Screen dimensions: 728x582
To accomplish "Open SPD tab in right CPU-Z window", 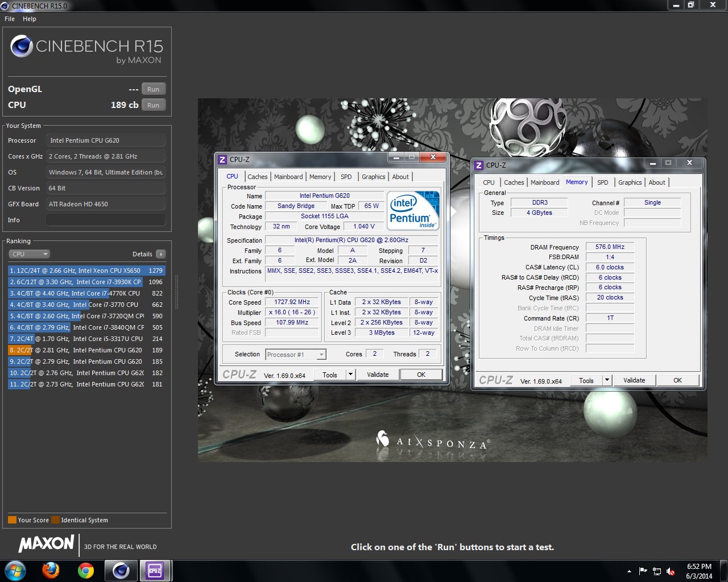I will point(602,182).
